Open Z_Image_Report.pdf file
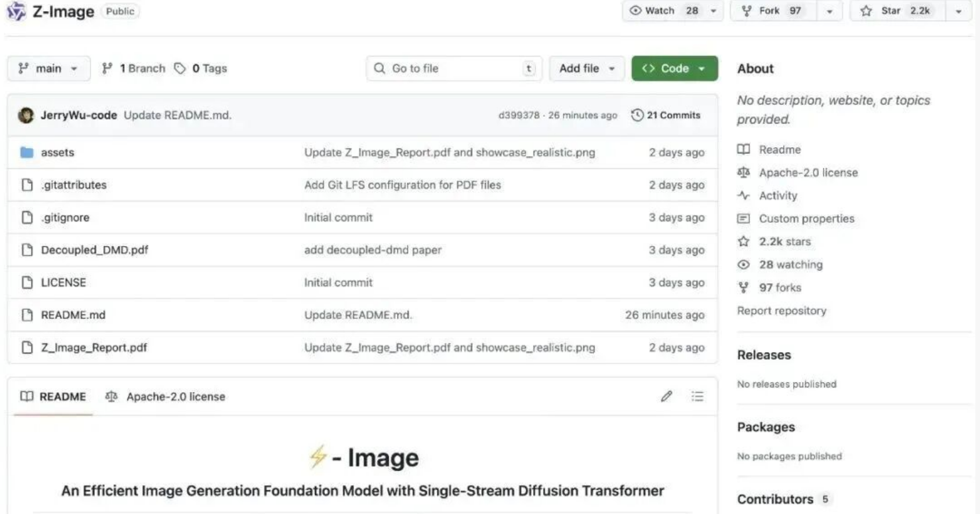This screenshot has width=980, height=514. coord(94,348)
